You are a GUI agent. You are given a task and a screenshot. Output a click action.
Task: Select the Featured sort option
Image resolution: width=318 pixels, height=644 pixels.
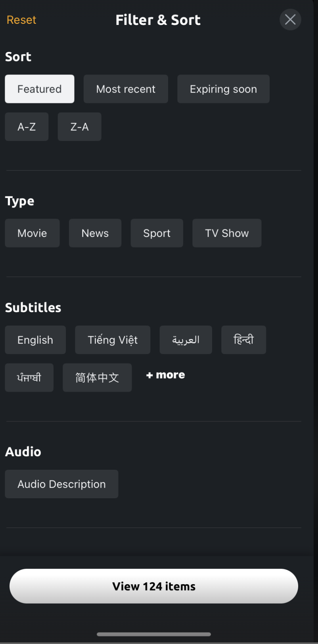(40, 89)
